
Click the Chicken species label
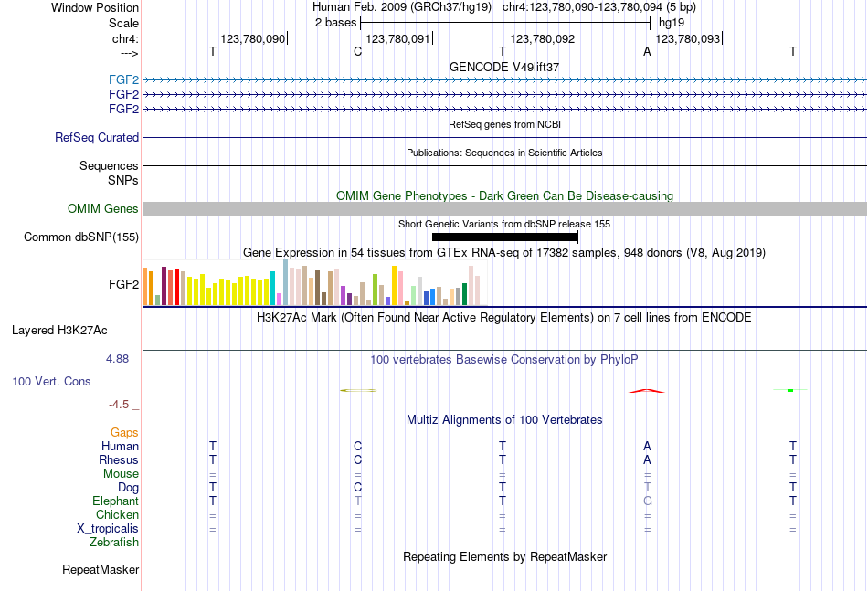pyautogui.click(x=117, y=514)
